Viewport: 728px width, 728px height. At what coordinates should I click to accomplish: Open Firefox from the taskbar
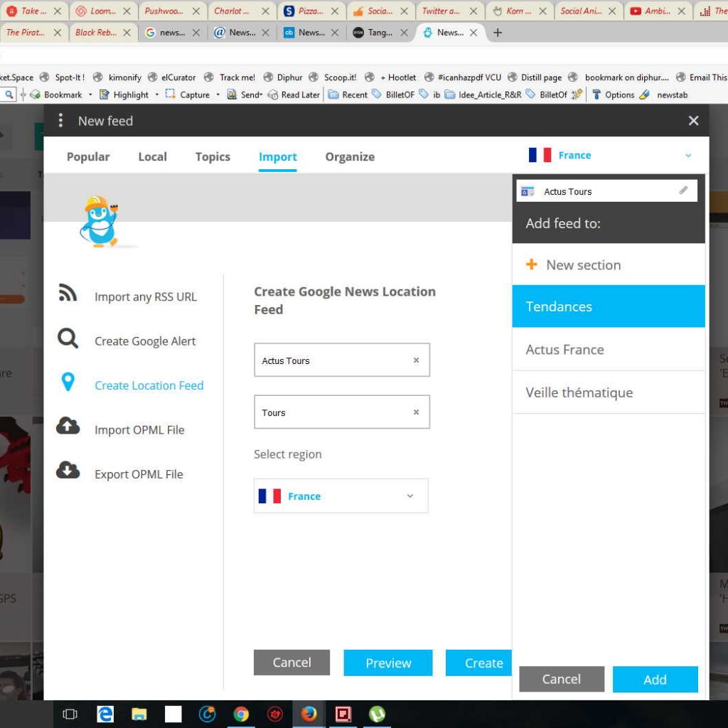coord(309,714)
